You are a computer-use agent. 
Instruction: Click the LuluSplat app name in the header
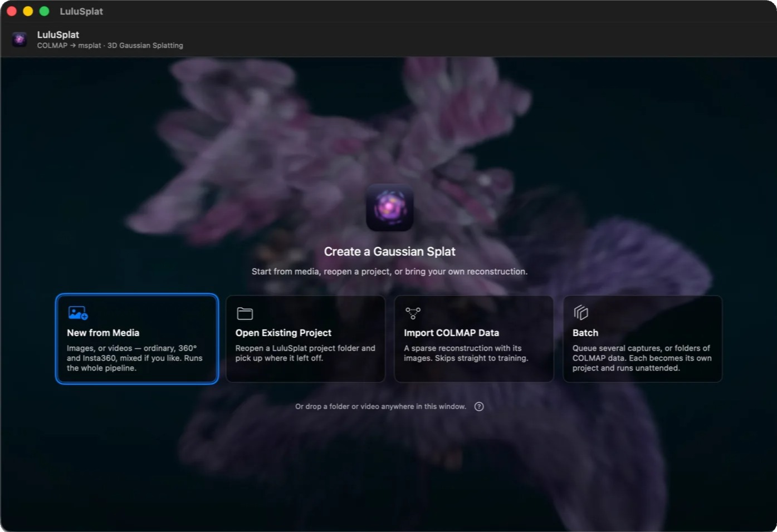click(x=58, y=35)
